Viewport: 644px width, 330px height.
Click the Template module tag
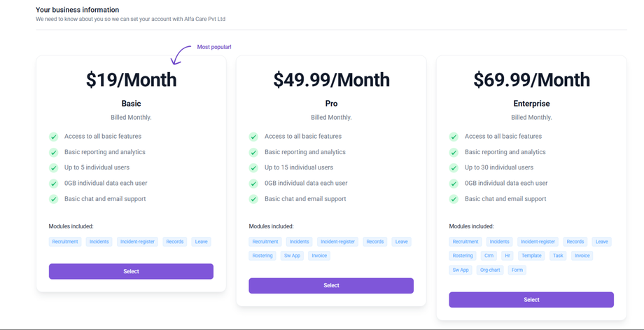coord(531,256)
